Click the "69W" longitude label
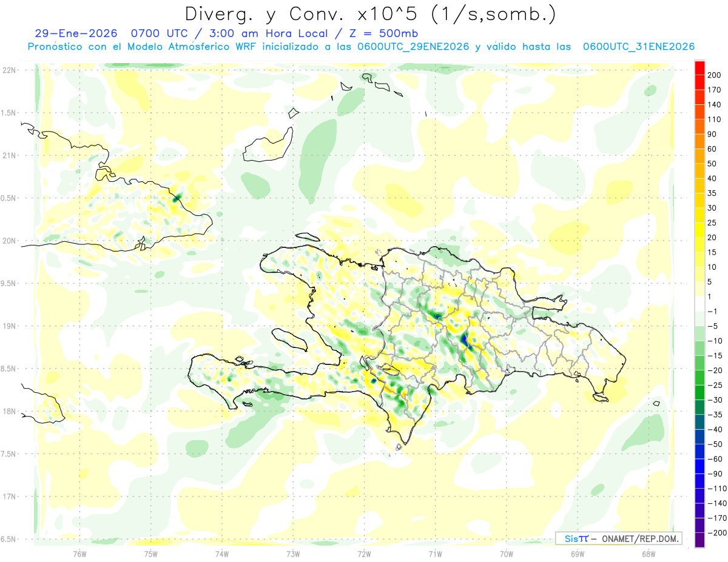 point(577,554)
